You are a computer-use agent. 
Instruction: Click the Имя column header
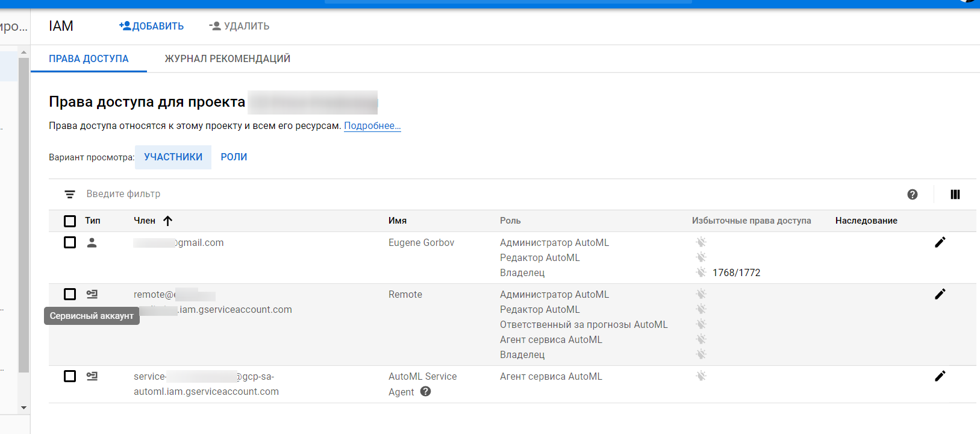[x=398, y=221]
